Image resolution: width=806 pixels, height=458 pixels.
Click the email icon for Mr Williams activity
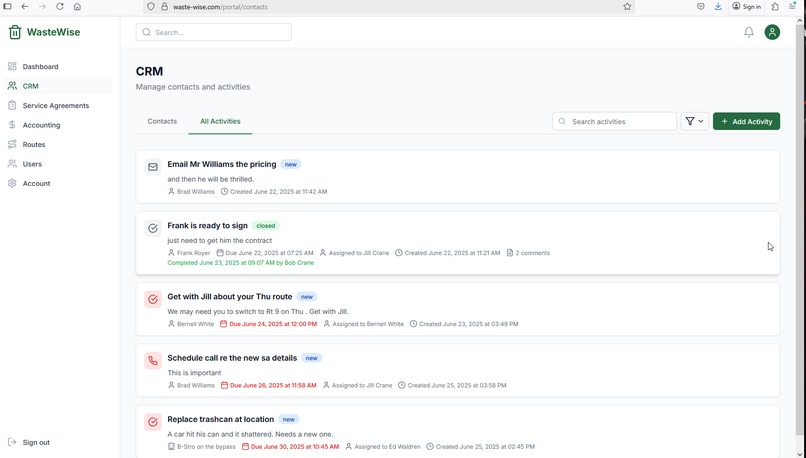coord(153,167)
